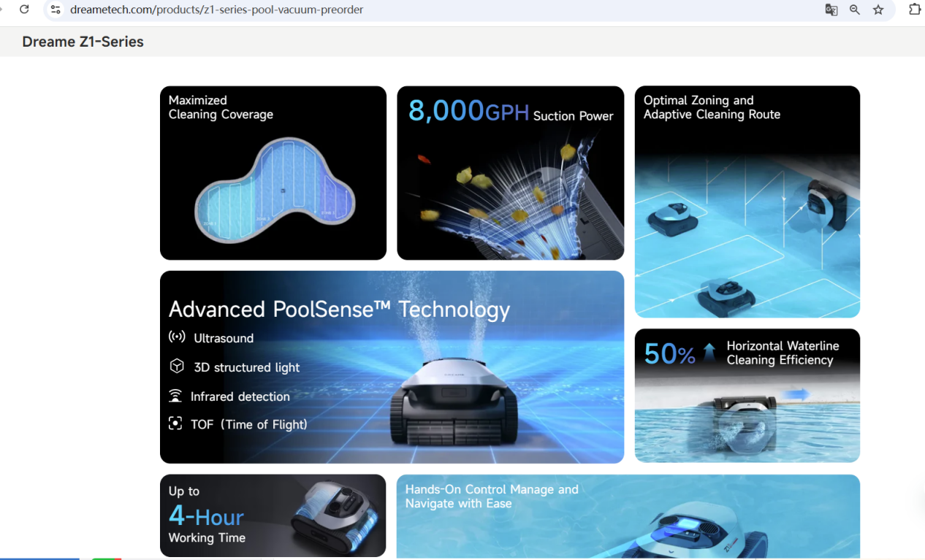This screenshot has width=925, height=560.
Task: Open the Maximized Cleaning Coverage pool map card
Action: click(x=273, y=173)
